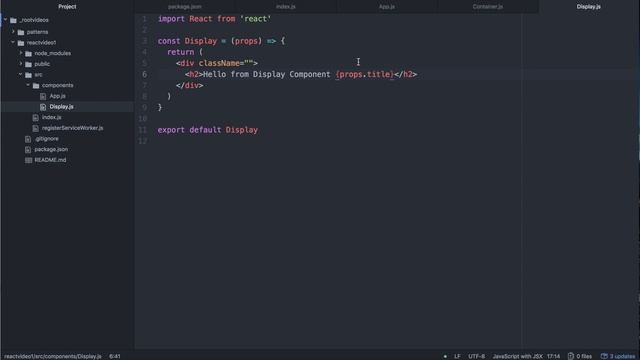Expand the public folder
The height and width of the screenshot is (360, 640).
click(21, 64)
